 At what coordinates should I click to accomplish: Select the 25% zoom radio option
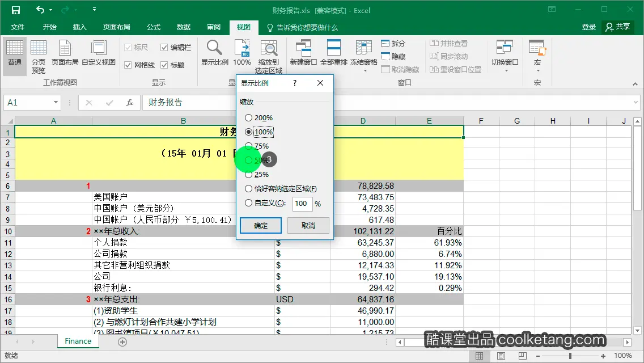pyautogui.click(x=248, y=174)
